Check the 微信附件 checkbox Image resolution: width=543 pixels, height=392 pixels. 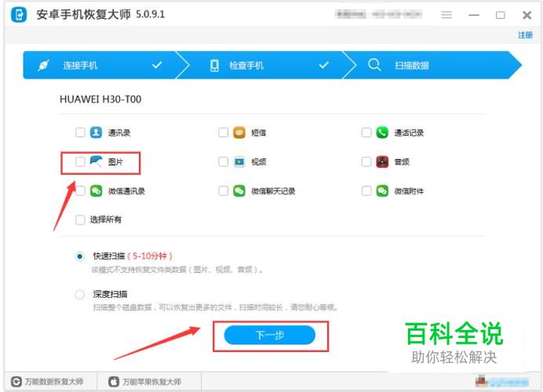point(366,191)
